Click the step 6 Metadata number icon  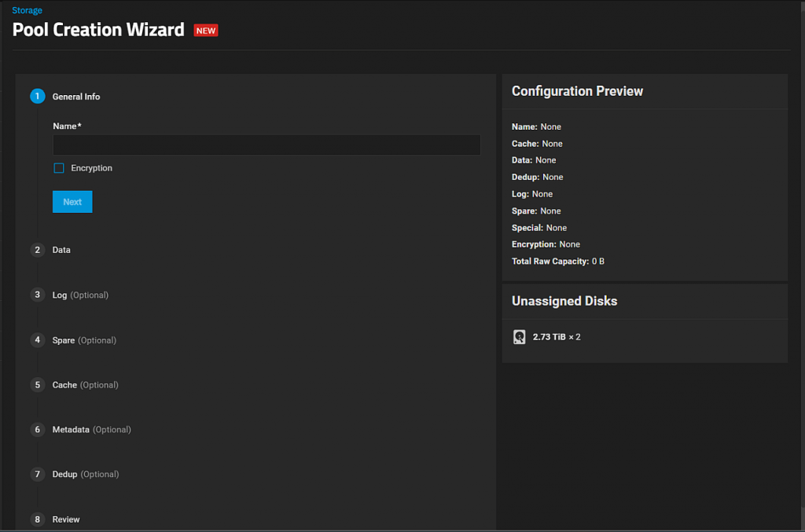(38, 429)
